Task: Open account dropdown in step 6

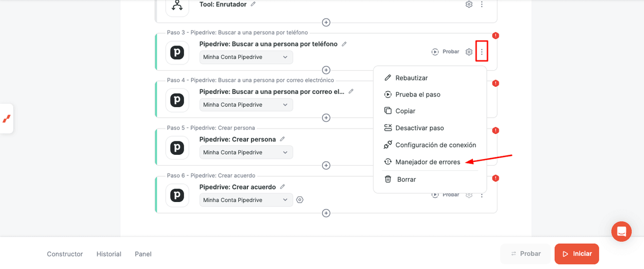Action: click(246, 200)
